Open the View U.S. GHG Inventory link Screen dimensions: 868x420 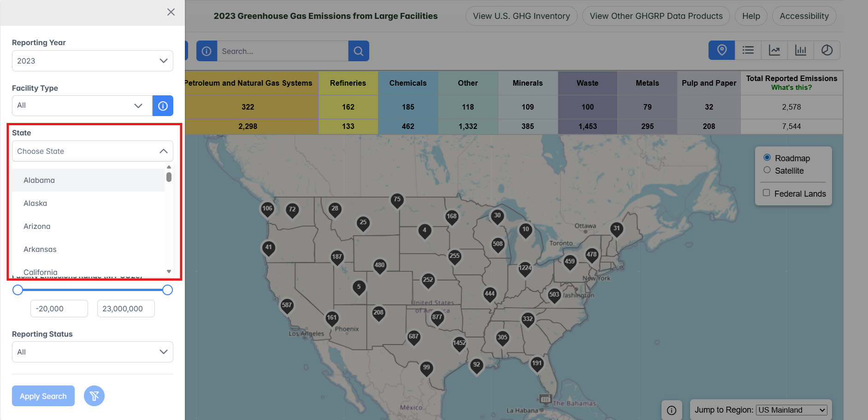[521, 16]
